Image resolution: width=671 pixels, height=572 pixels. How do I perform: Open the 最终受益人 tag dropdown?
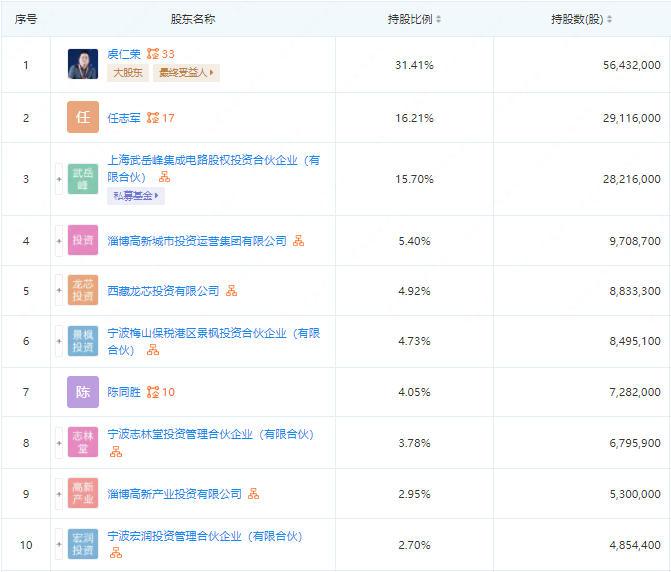pos(186,73)
